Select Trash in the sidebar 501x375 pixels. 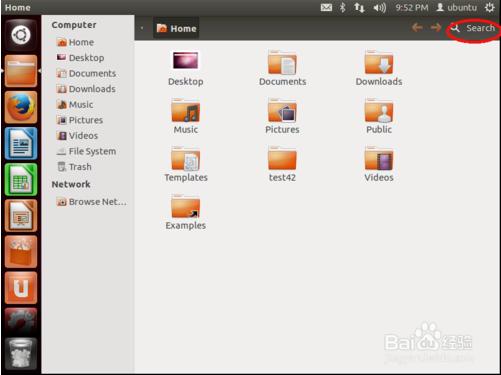click(x=74, y=167)
